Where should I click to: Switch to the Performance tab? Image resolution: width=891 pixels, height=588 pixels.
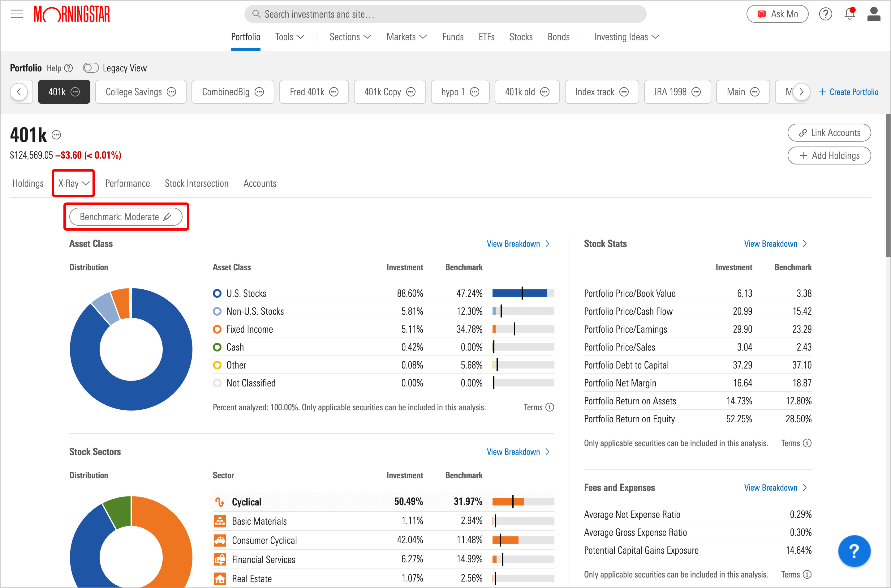[127, 183]
